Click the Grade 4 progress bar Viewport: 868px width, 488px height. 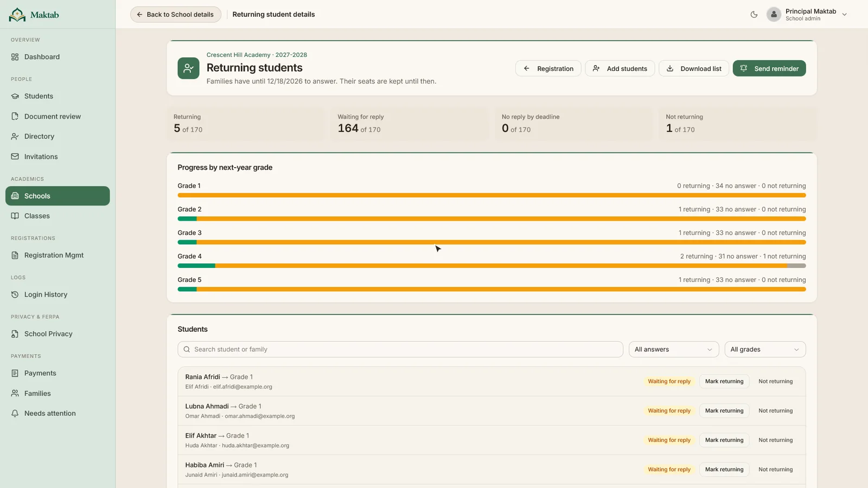tap(492, 266)
